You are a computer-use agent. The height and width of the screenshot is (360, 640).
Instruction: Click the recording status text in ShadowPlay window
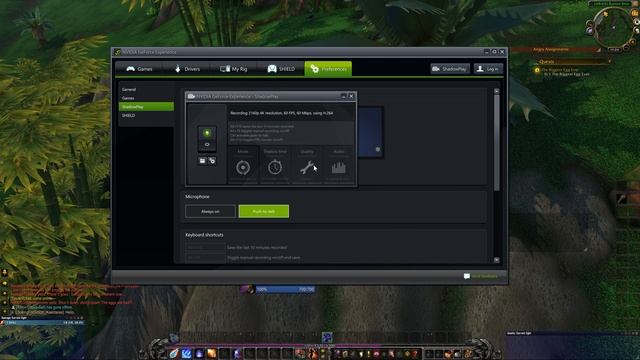click(x=281, y=113)
